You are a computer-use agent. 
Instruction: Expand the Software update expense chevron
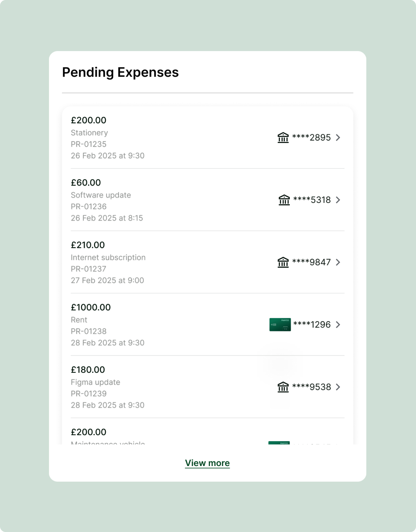pos(338,200)
